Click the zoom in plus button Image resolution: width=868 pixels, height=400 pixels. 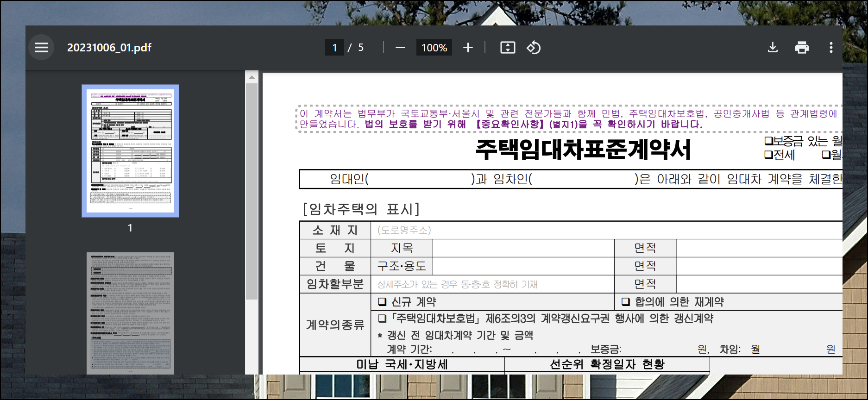pyautogui.click(x=468, y=48)
